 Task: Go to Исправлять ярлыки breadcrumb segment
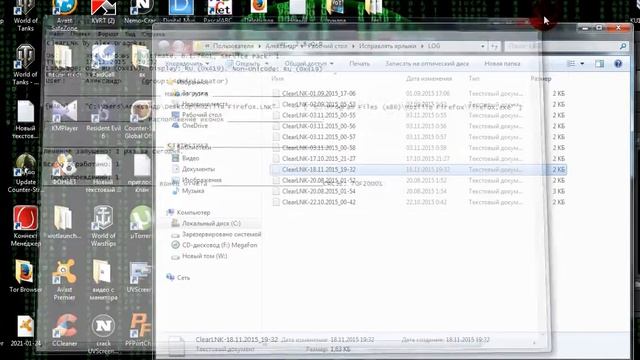pos(387,46)
